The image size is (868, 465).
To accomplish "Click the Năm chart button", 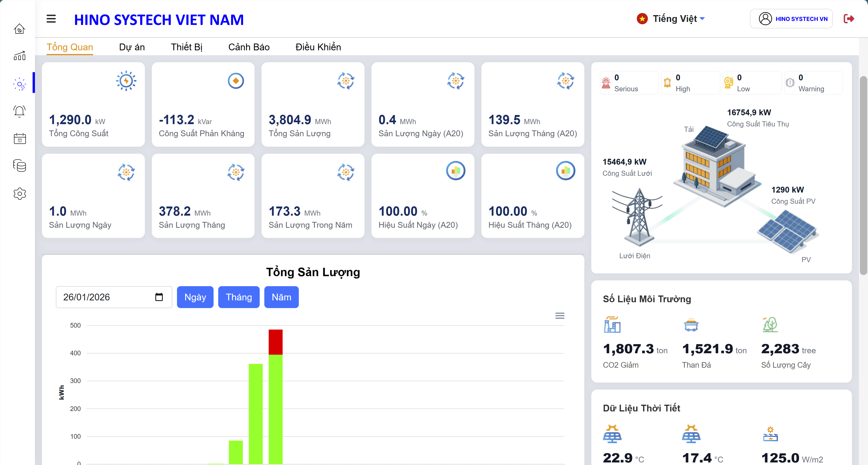I will pyautogui.click(x=281, y=297).
